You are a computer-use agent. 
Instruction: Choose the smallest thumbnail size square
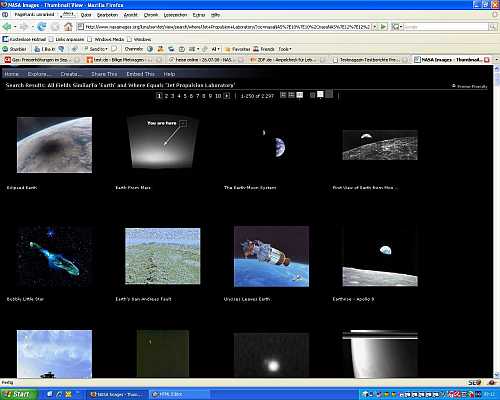point(312,95)
